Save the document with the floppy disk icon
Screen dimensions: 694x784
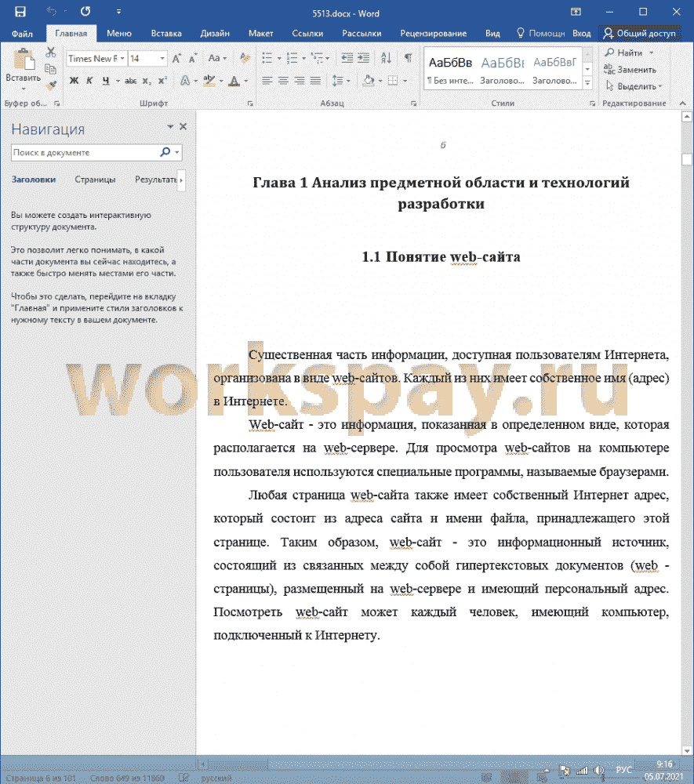pyautogui.click(x=20, y=12)
